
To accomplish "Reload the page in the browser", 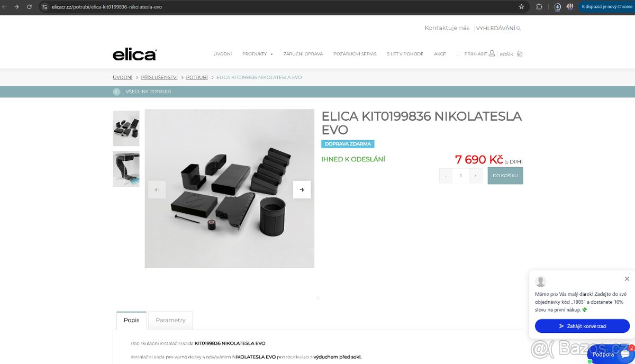I will point(29,7).
